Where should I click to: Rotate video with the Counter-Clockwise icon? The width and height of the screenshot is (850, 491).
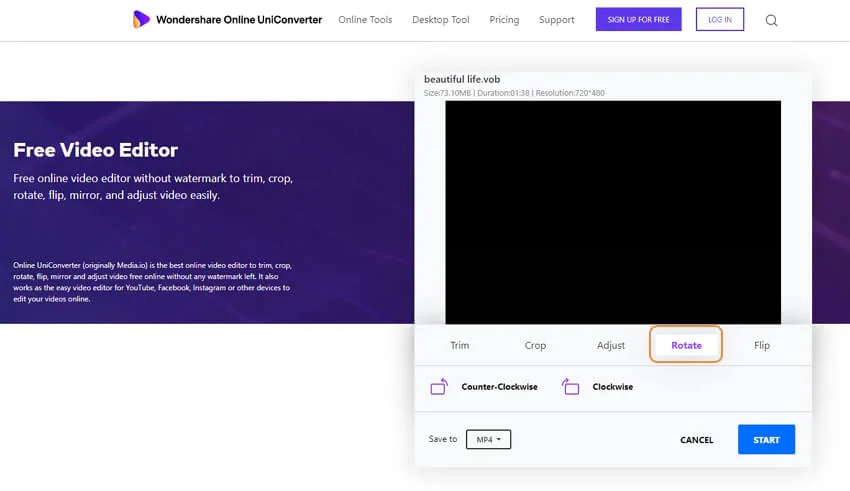click(439, 386)
